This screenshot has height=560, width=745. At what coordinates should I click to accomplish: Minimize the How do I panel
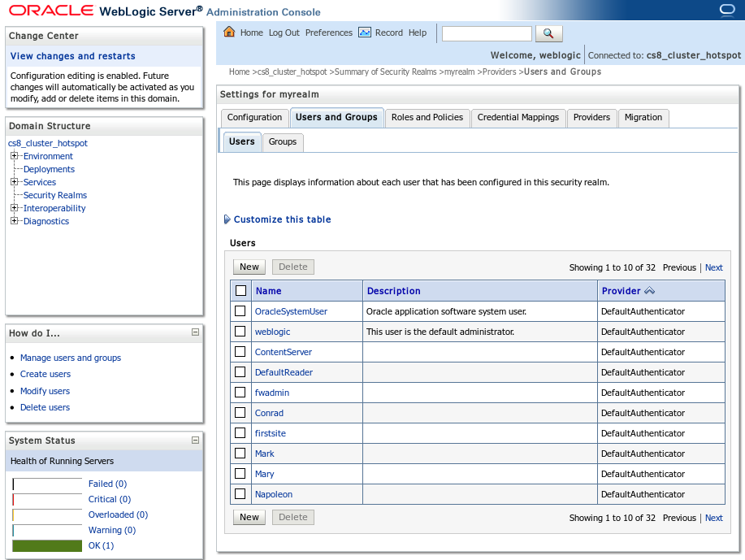195,332
